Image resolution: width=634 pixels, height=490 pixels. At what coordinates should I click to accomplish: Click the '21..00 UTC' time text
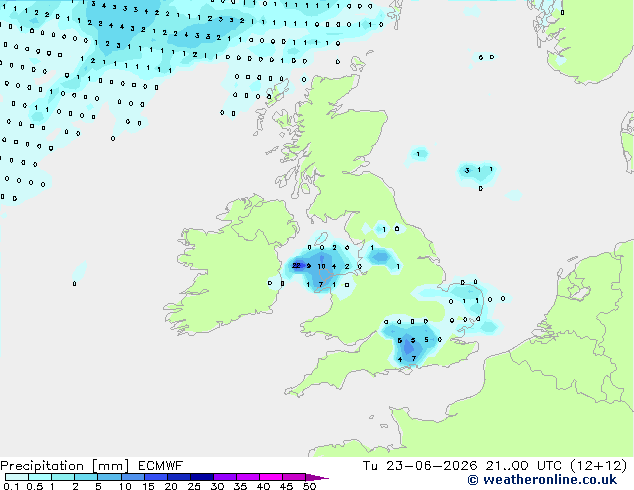point(524,466)
